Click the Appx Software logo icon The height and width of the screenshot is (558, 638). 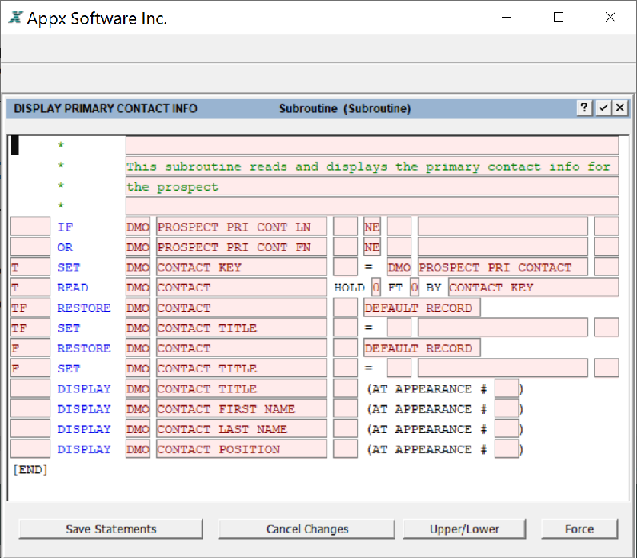click(15, 18)
